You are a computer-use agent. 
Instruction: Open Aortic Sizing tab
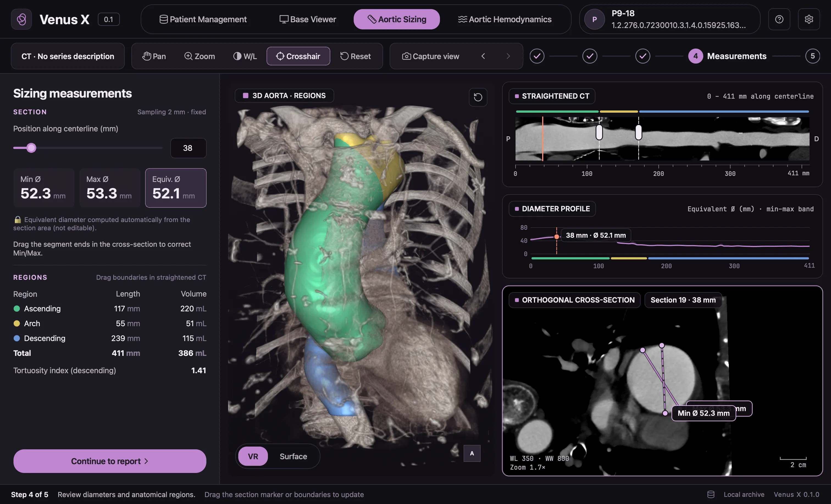[x=397, y=19]
